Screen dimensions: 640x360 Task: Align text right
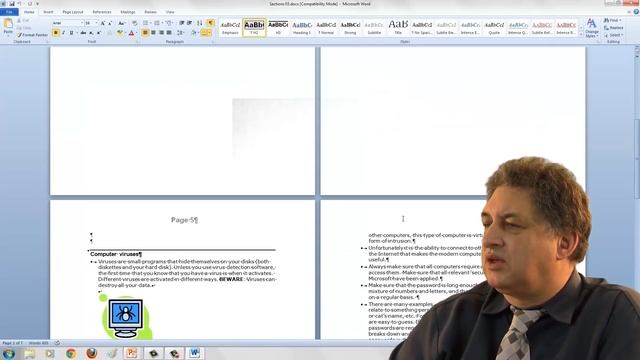[x=161, y=33]
